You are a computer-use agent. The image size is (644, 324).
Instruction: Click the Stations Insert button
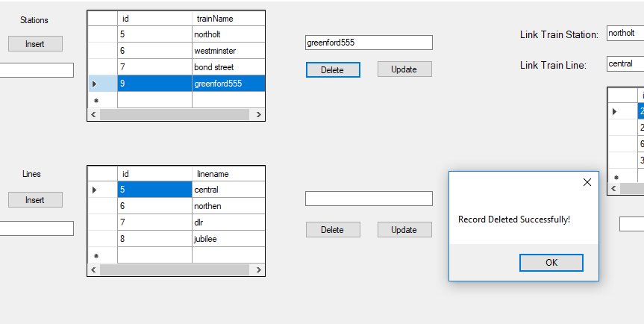tap(35, 44)
